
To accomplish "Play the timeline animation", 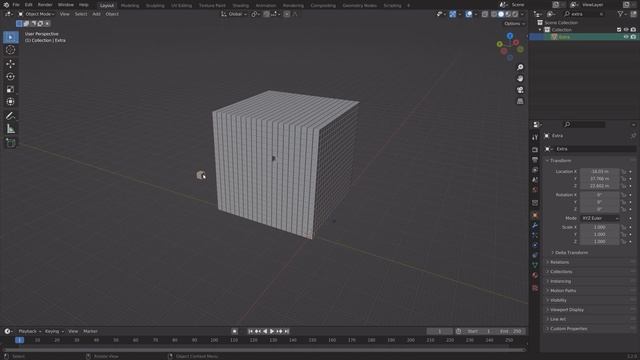I will [272, 331].
